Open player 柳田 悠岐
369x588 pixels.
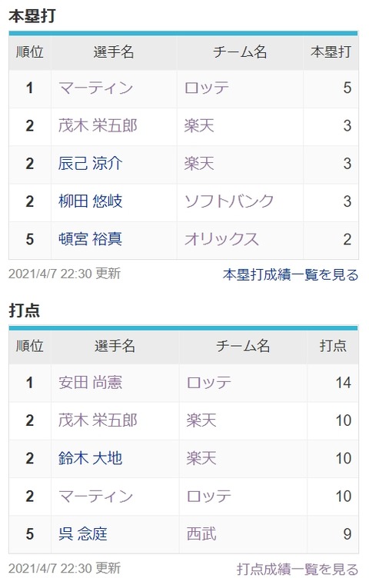point(91,201)
